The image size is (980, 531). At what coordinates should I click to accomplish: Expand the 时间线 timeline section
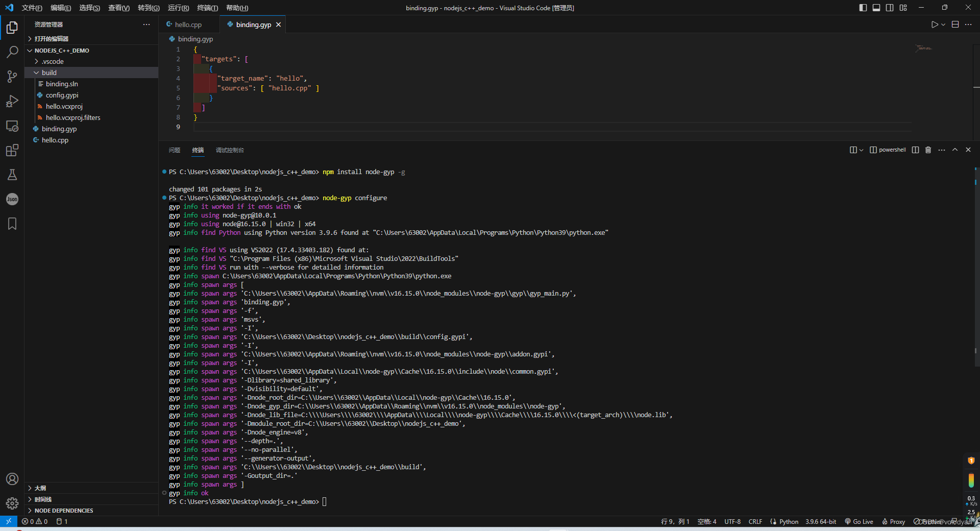92,499
